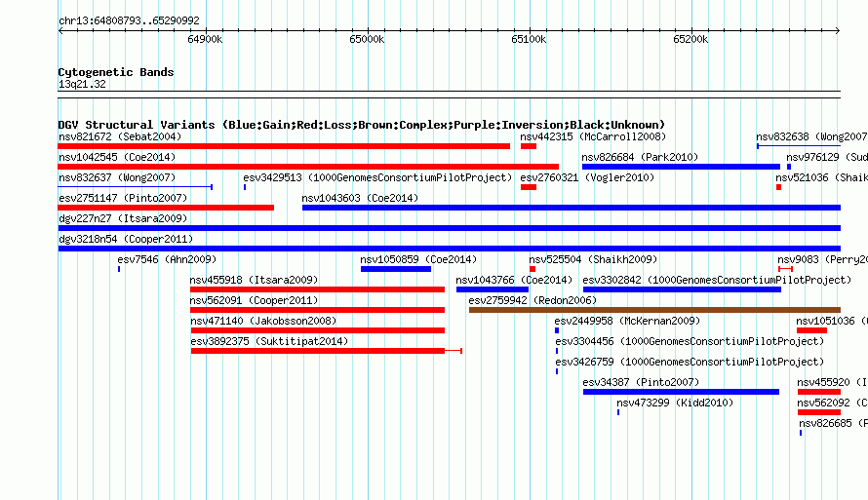Select the red nsv821672 loss bar

pyautogui.click(x=284, y=146)
